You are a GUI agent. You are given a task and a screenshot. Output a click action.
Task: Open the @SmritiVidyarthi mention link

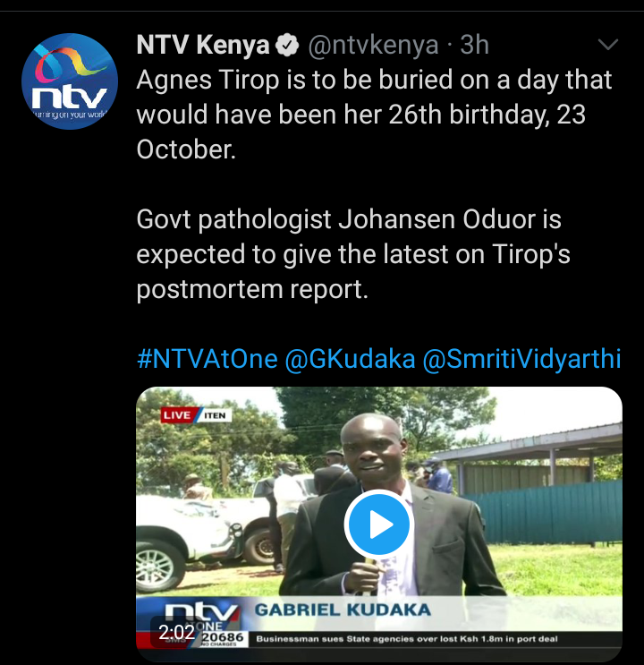point(521,358)
